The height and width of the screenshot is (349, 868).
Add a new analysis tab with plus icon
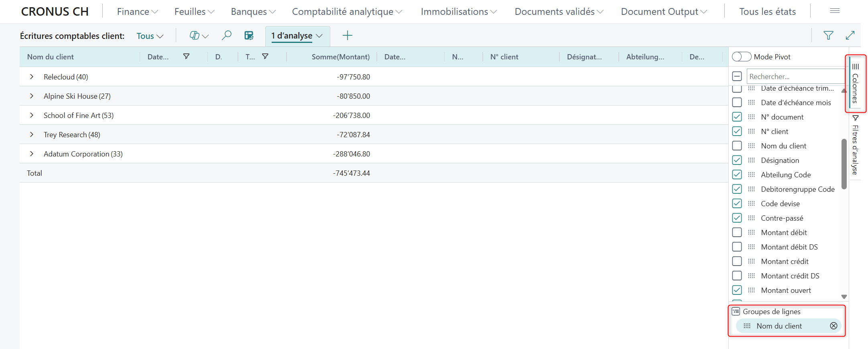point(347,36)
